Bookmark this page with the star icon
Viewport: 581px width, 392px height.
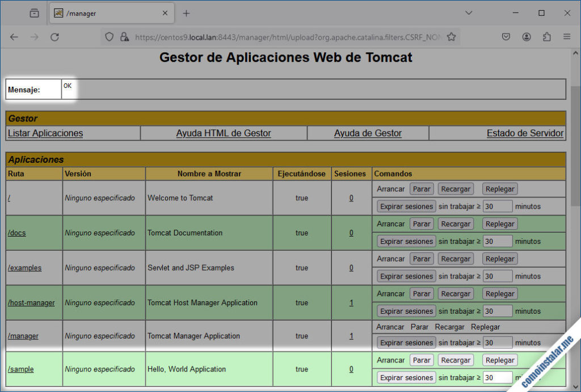452,36
